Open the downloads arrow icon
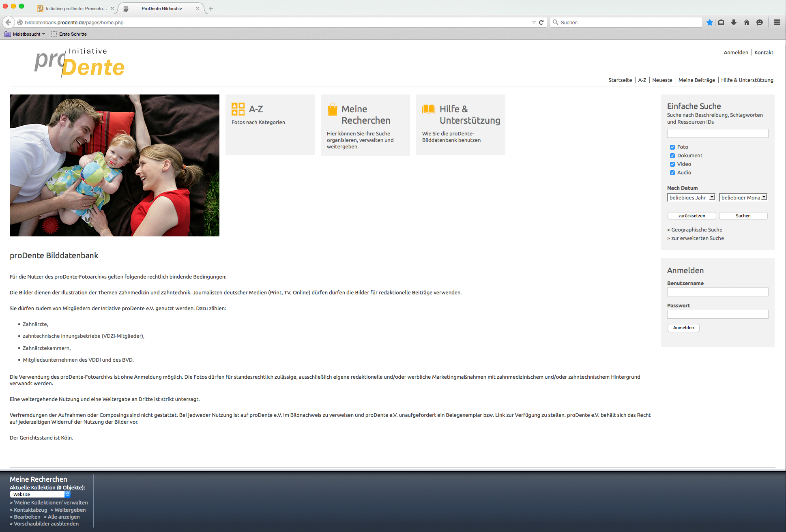 (x=734, y=22)
